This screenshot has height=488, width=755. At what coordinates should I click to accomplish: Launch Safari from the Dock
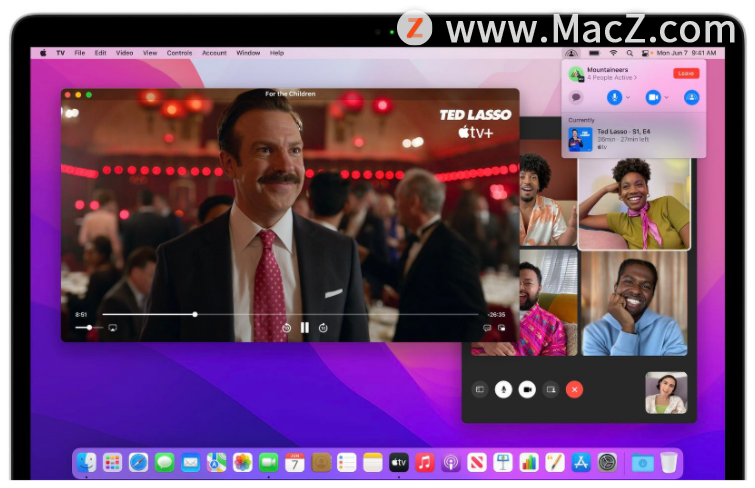pyautogui.click(x=138, y=463)
